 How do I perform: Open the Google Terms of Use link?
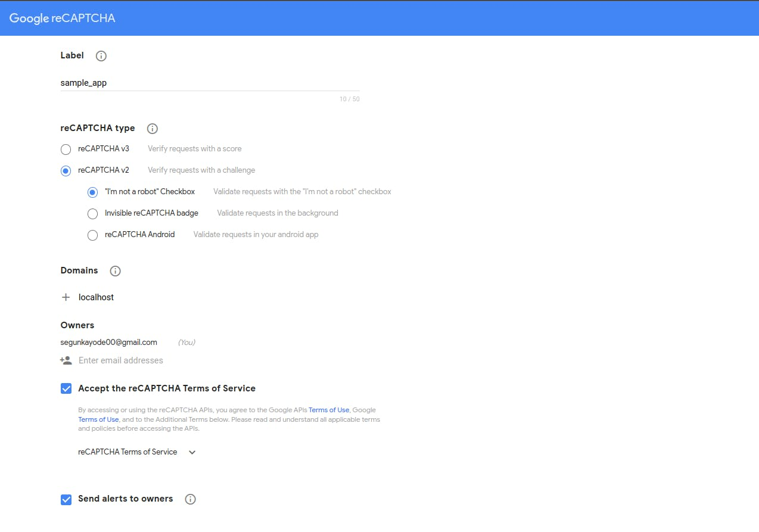[98, 419]
